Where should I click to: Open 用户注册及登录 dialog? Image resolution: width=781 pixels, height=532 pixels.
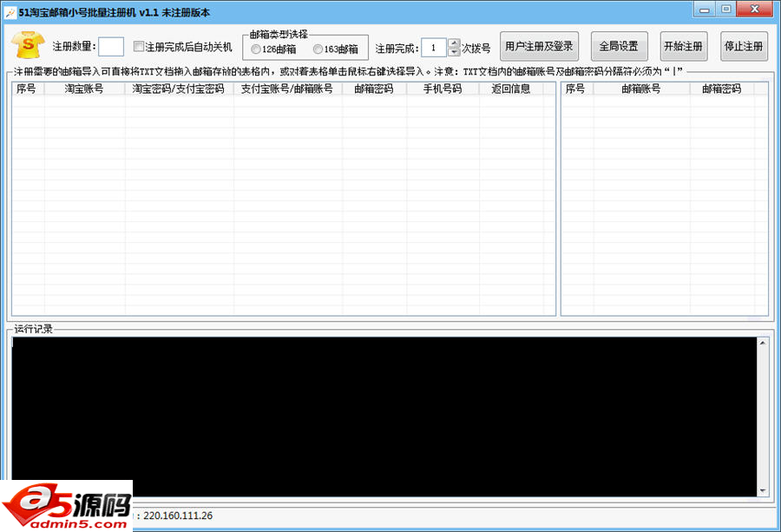[x=539, y=46]
